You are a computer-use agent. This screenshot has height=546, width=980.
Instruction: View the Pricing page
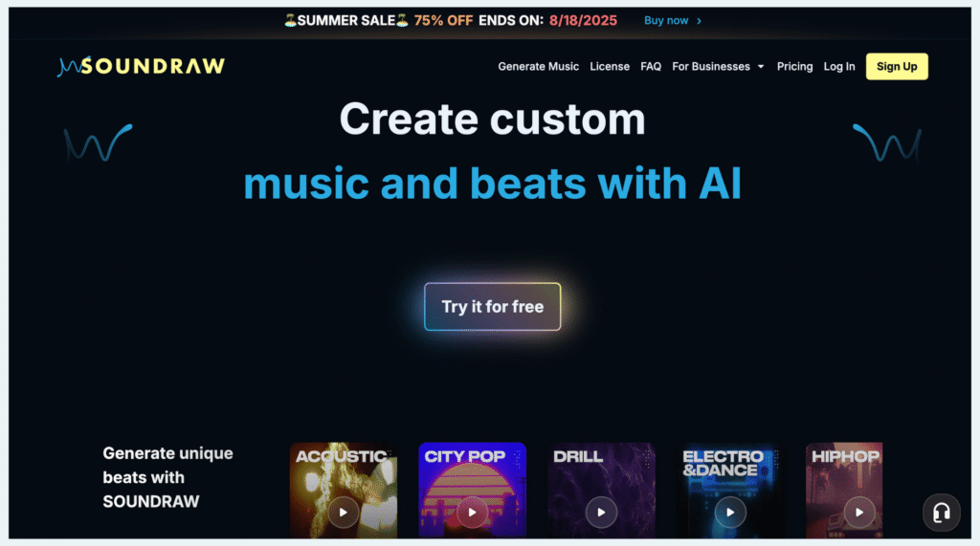tap(794, 66)
